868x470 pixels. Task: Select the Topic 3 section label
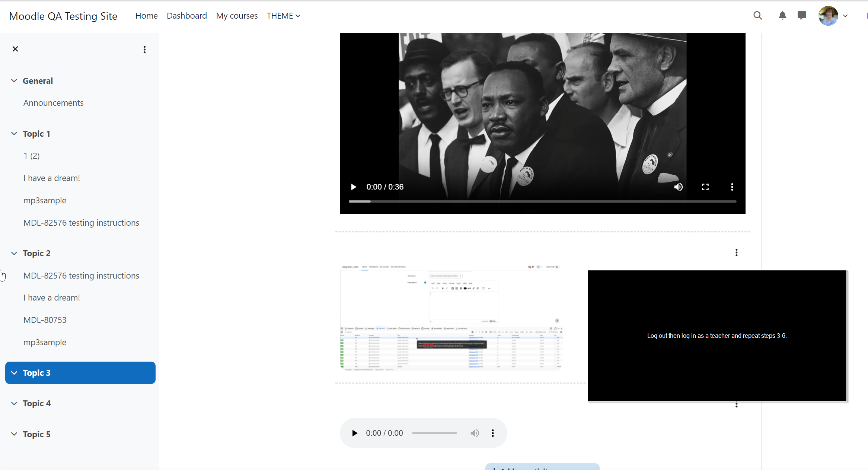(36, 373)
